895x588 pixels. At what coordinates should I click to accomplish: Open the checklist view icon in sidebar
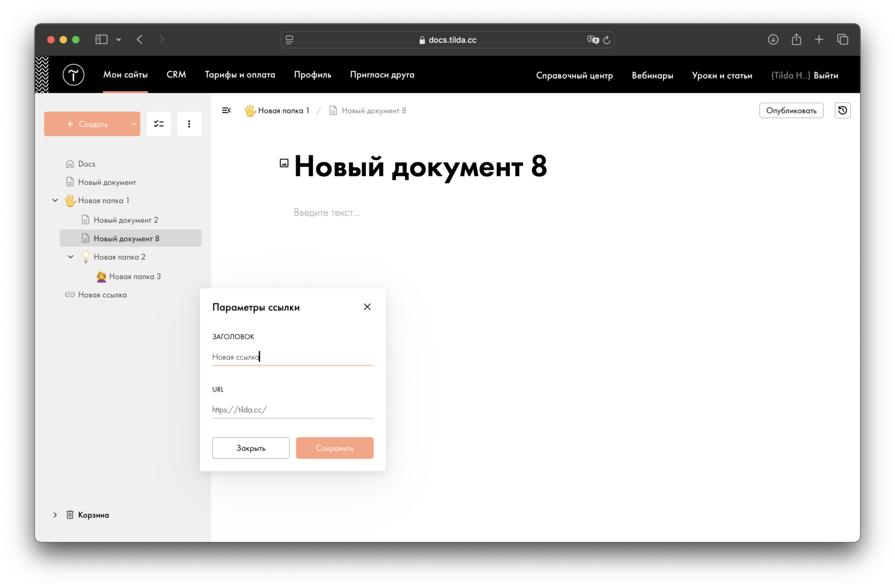pyautogui.click(x=159, y=124)
